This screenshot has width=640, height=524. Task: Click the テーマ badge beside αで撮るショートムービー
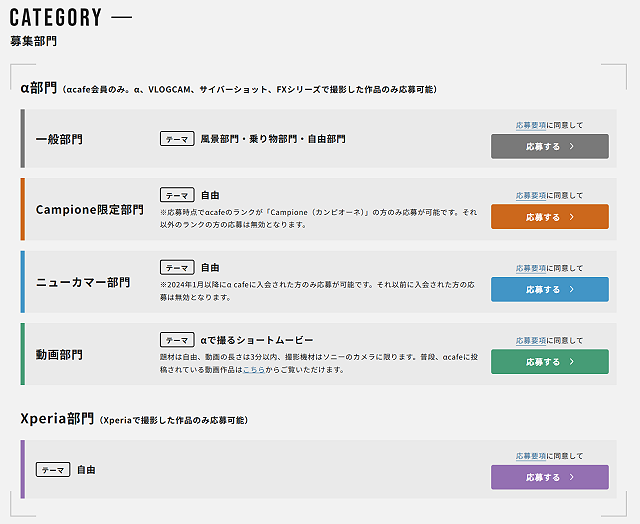(176, 340)
